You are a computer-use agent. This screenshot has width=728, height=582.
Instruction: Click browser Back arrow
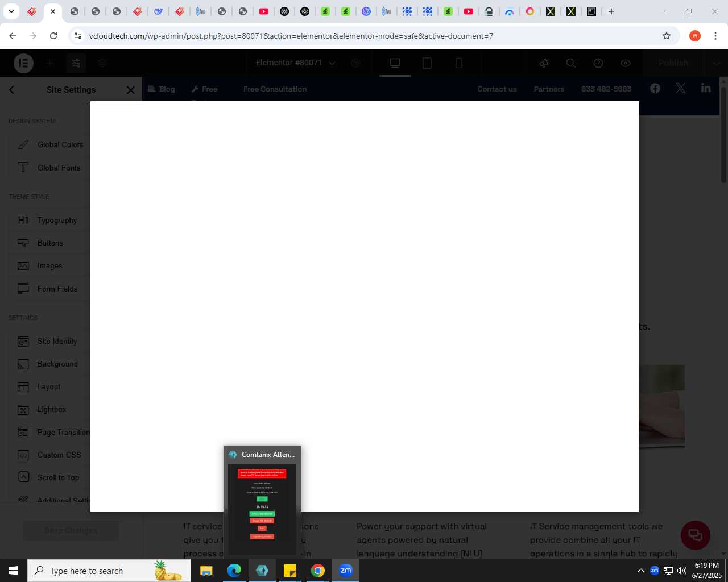13,36
